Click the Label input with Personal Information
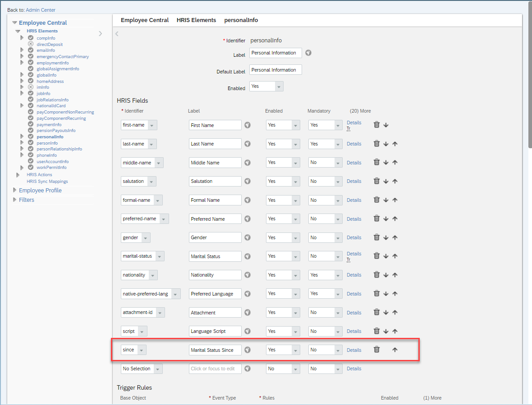532x405 pixels. 275,53
